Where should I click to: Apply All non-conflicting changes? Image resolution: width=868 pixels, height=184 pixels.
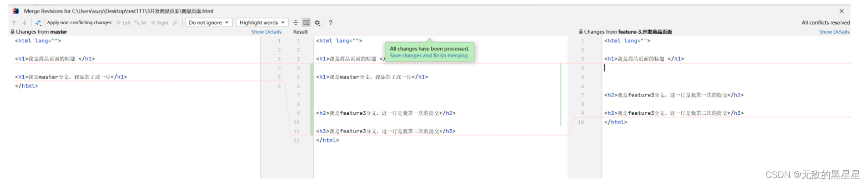[x=141, y=23]
